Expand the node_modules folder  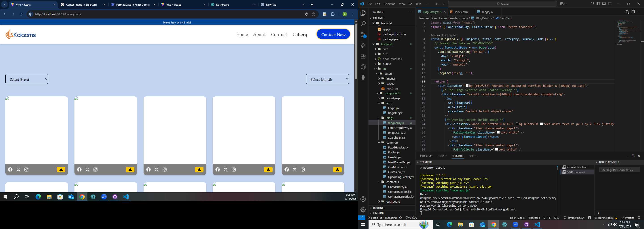392,59
